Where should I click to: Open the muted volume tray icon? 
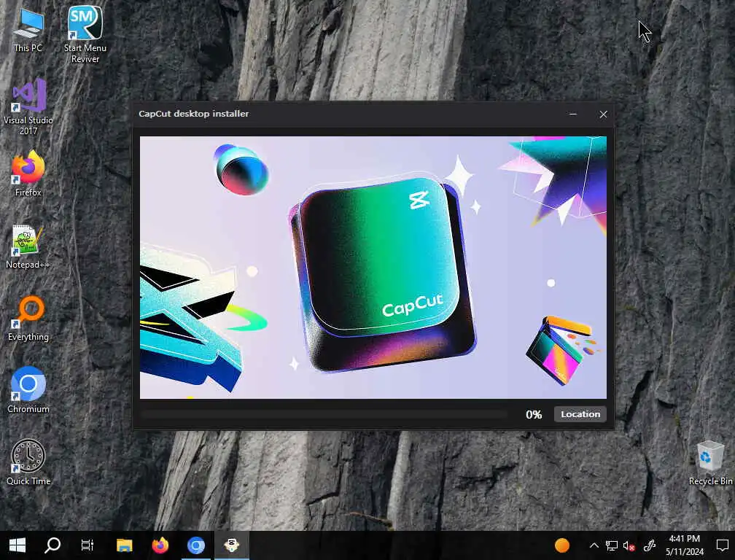click(629, 545)
